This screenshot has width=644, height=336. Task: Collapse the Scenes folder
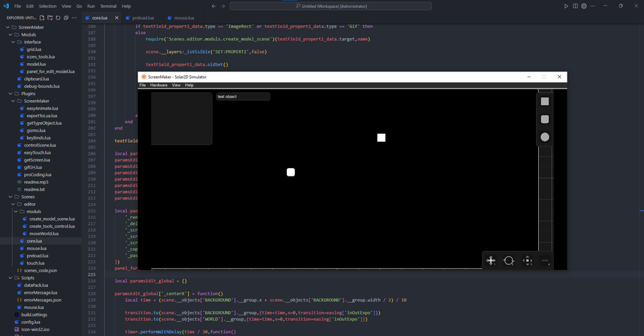(11, 197)
